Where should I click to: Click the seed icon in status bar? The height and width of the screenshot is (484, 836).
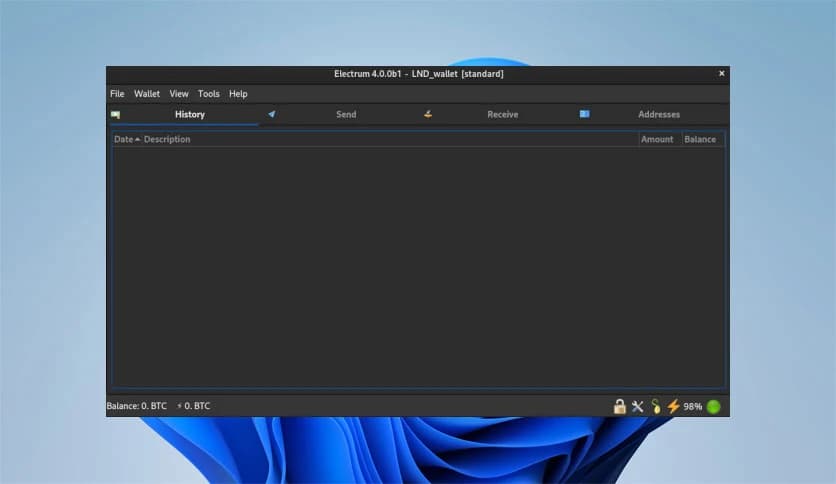656,407
